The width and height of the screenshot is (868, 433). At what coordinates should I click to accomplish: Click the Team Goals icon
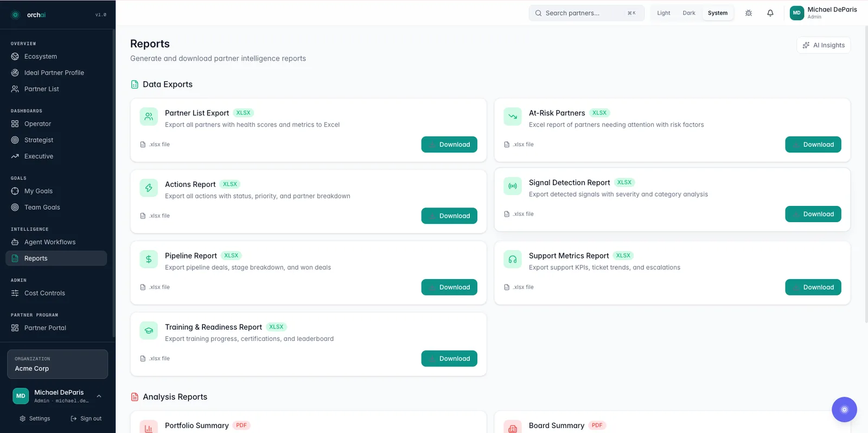pos(15,208)
